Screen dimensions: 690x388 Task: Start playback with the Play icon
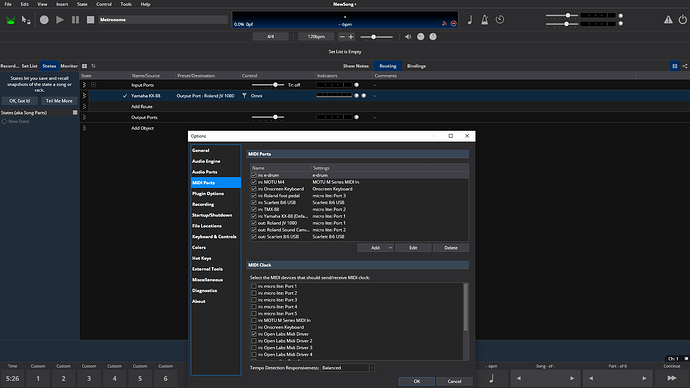tap(60, 20)
